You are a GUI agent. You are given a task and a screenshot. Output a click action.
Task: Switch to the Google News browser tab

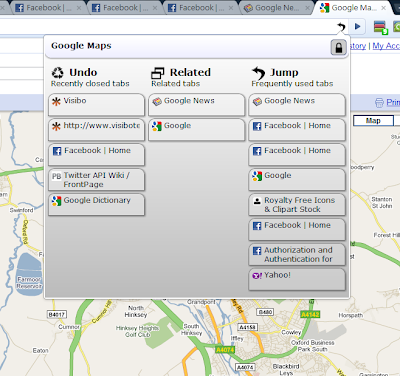(x=277, y=8)
